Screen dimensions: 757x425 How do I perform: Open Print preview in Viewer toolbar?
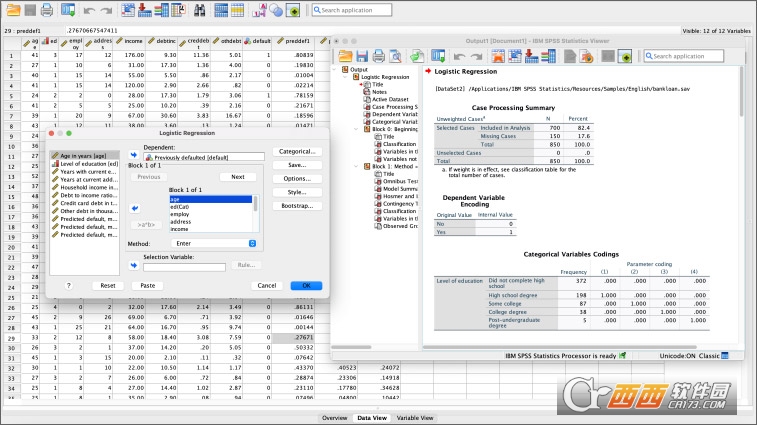point(395,56)
